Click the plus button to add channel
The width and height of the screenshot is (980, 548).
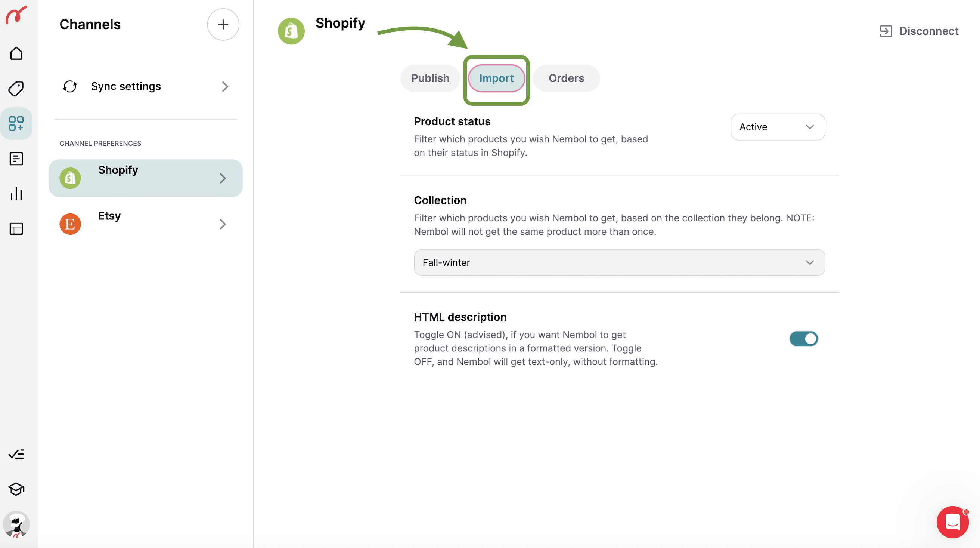[223, 24]
